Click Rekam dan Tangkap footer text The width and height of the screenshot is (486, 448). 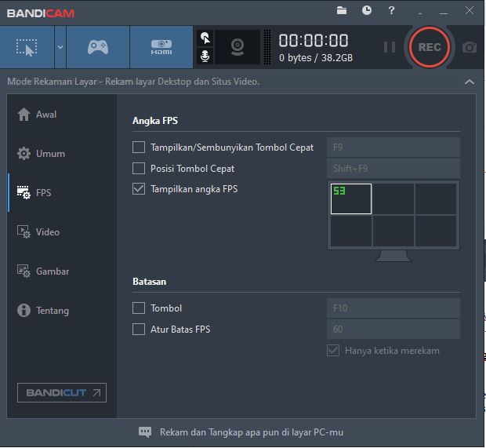tap(252, 432)
